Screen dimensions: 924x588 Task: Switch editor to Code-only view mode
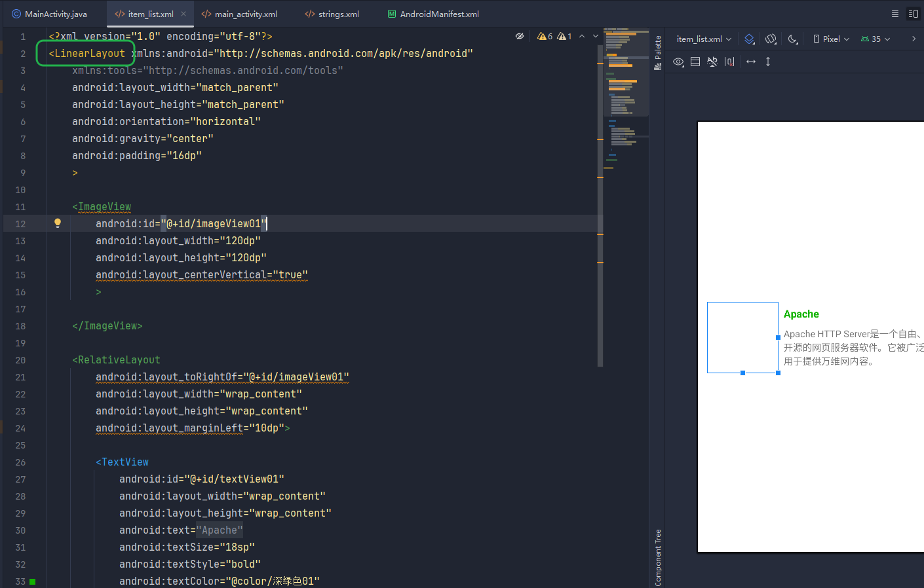(895, 14)
